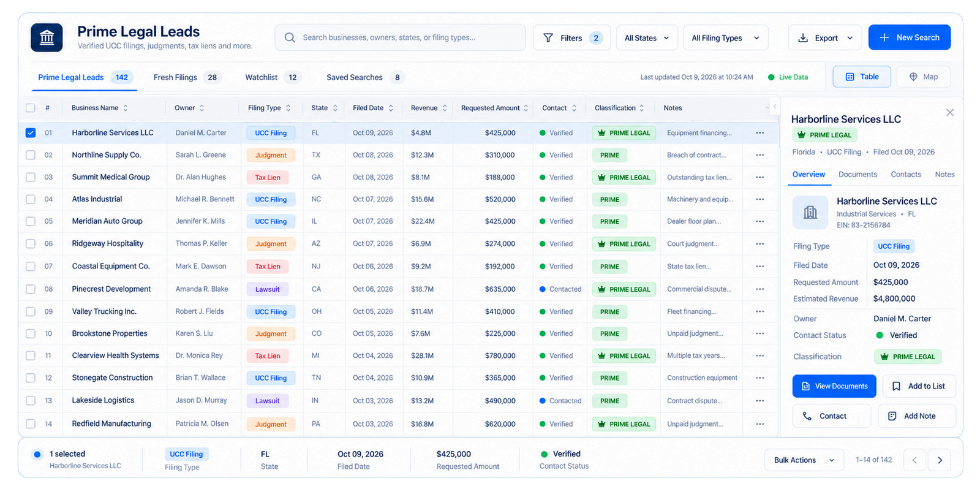Click the Contact button in detail panel
Screen dimensions: 980x486
pos(832,416)
